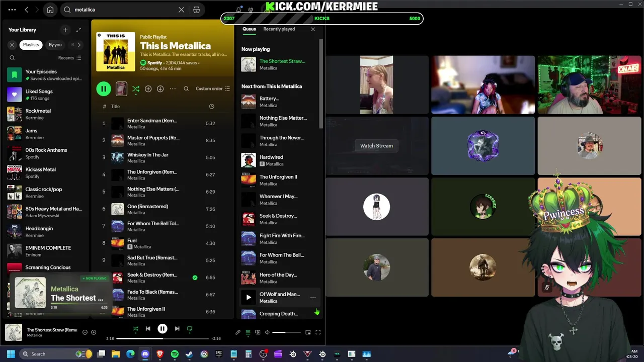Toggle the queue icon in player bar
The height and width of the screenshot is (362, 644).
click(248, 332)
